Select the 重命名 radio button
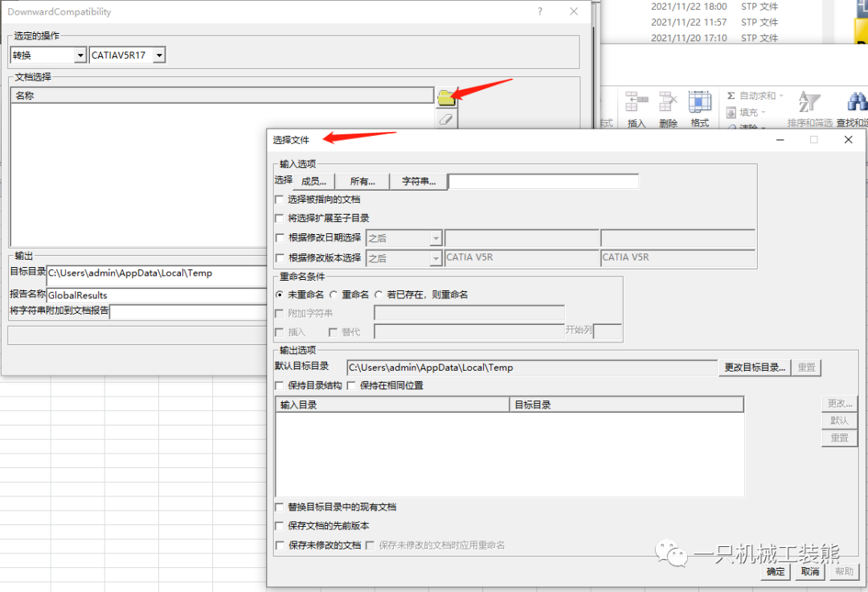The height and width of the screenshot is (592, 868). [334, 294]
